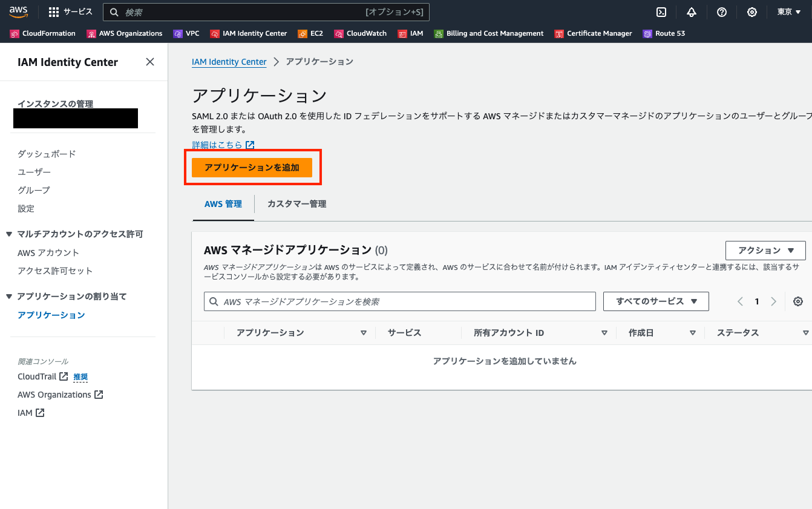Viewport: 812px width, 509px height.
Task: Click the アプリケーションを追加 button
Action: pos(252,167)
